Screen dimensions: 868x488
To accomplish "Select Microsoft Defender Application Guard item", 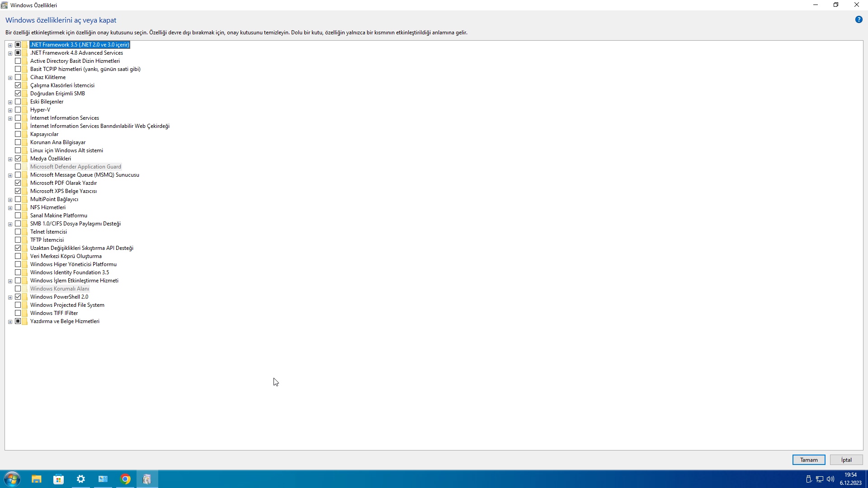I will click(75, 167).
